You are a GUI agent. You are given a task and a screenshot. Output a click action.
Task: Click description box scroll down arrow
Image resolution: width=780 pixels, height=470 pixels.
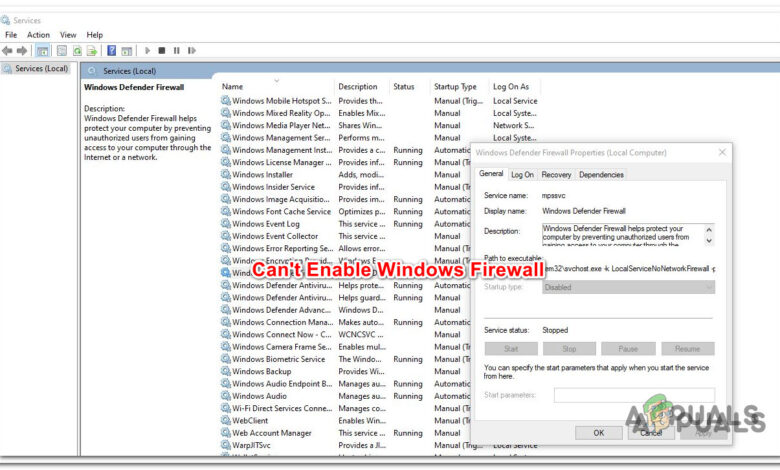tap(709, 240)
